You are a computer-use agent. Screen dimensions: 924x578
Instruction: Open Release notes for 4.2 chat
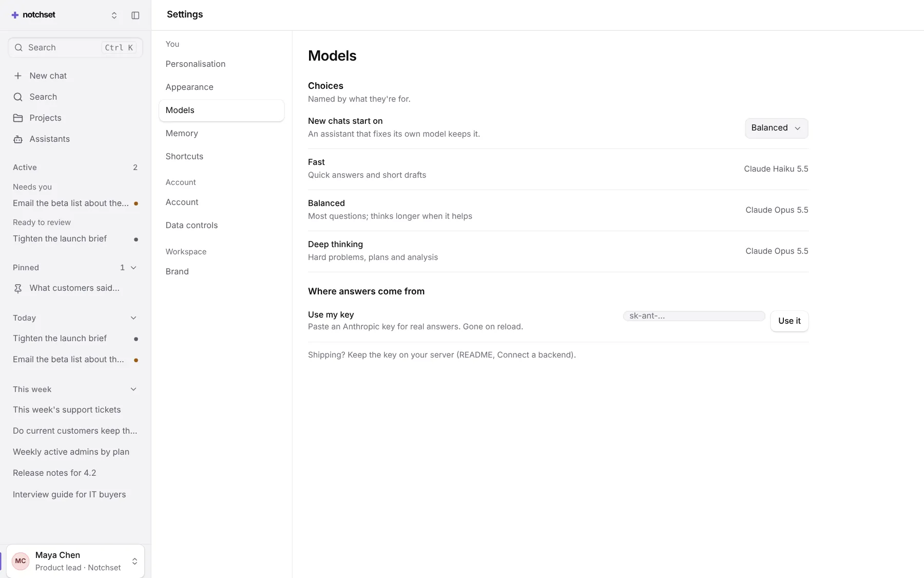75,473
